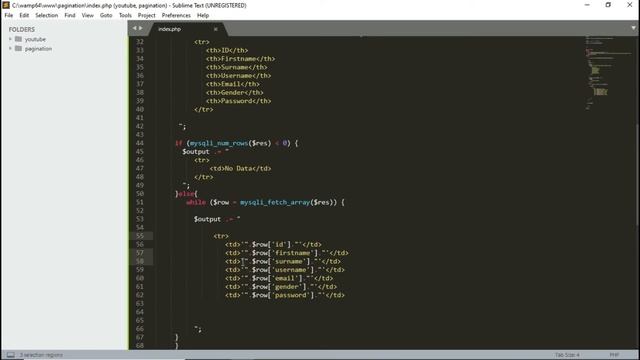Select the youtube folder in sidebar
The width and height of the screenshot is (640, 360).
coord(35,39)
